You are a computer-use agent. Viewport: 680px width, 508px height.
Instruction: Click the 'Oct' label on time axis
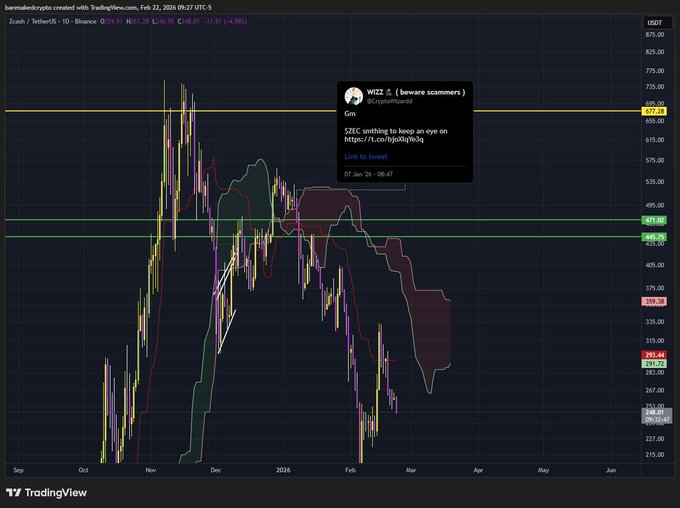83,470
